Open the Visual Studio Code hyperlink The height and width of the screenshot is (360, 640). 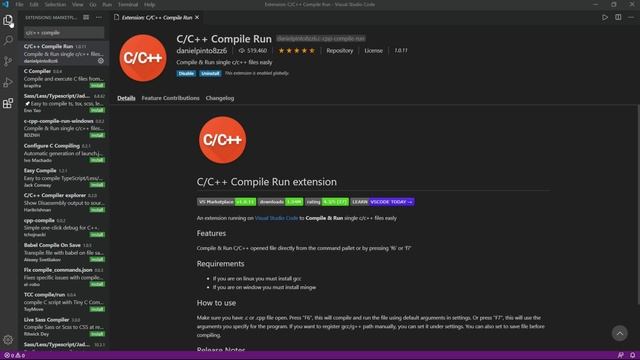tap(276, 218)
